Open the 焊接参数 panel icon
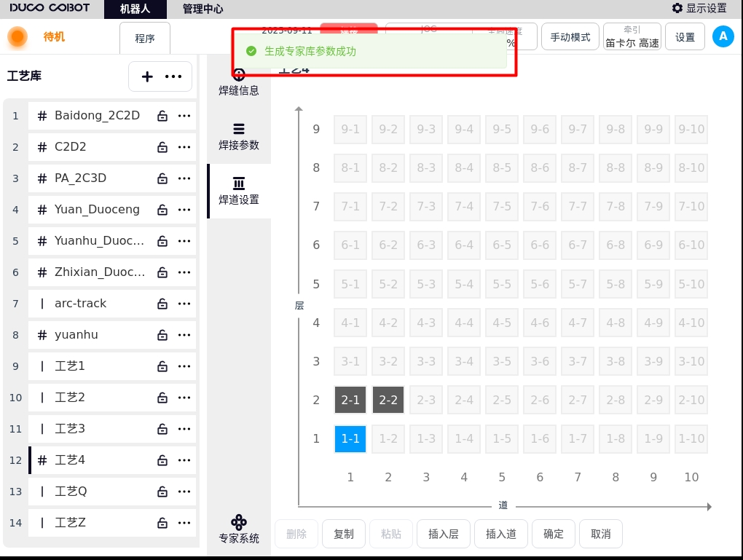Viewport: 743px width, 560px height. click(x=239, y=129)
